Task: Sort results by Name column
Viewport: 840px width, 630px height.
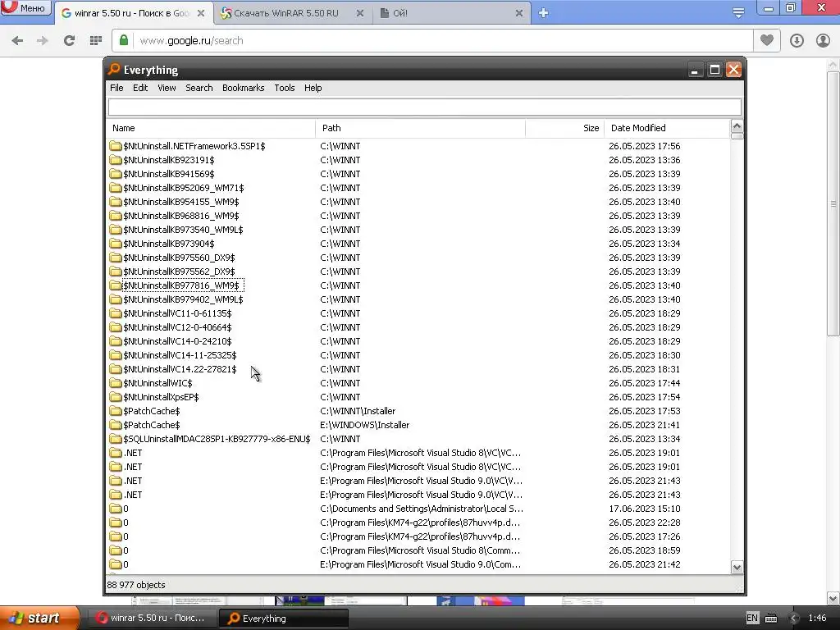Action: (211, 128)
